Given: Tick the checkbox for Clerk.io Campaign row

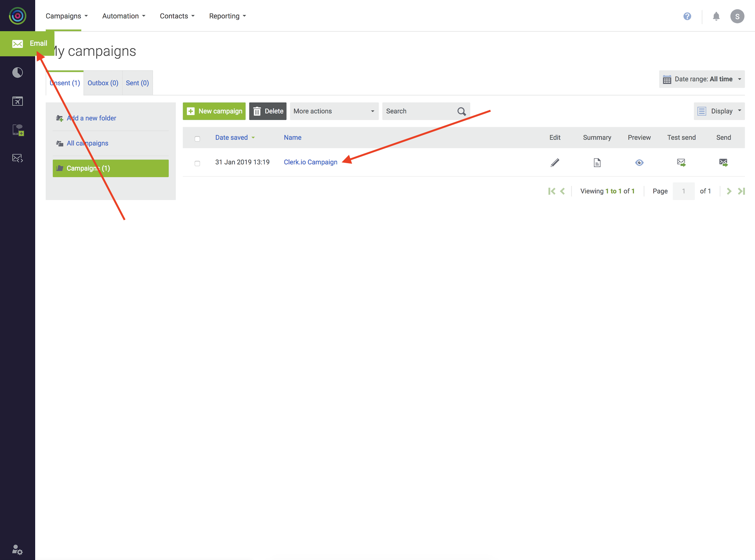Looking at the screenshot, I should click(197, 163).
